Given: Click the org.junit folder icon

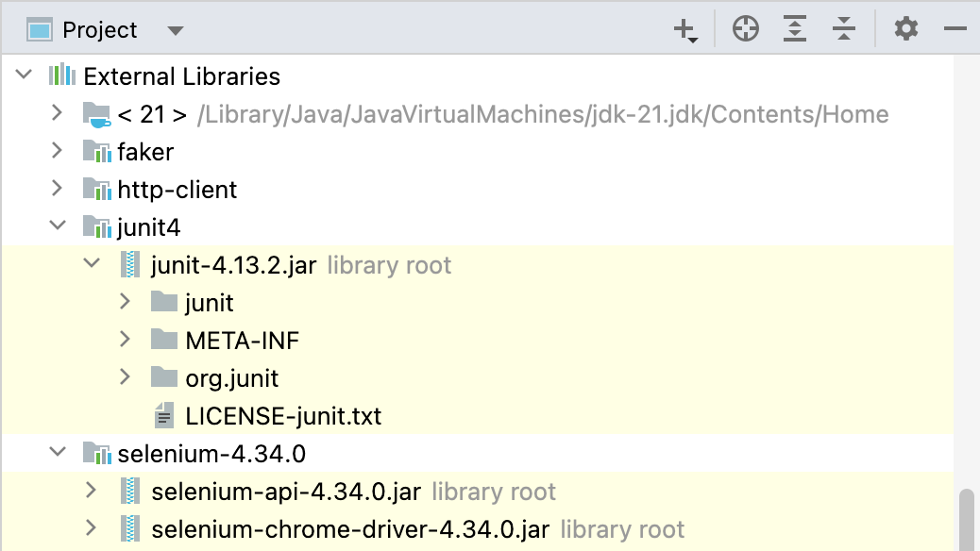Looking at the screenshot, I should [164, 376].
